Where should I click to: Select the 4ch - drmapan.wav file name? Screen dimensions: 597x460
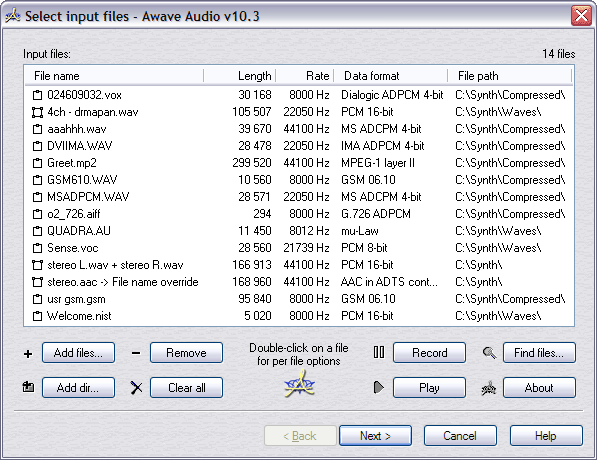coord(93,112)
